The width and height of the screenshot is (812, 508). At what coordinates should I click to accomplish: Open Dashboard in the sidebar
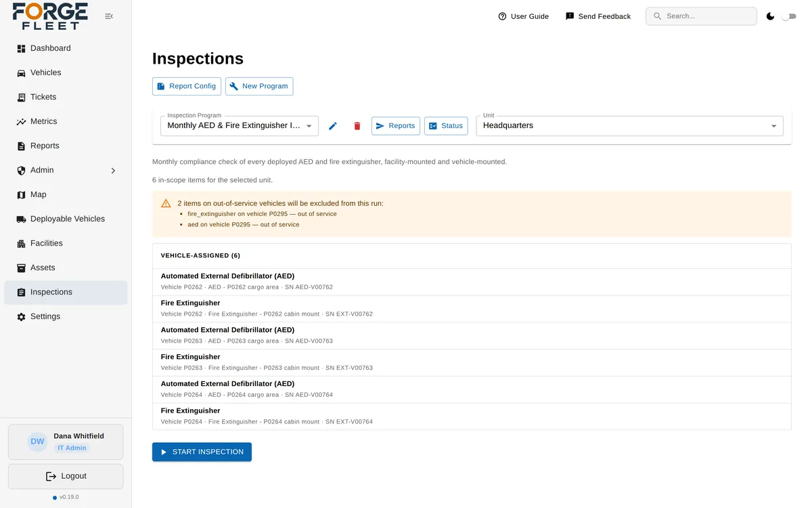(66, 49)
